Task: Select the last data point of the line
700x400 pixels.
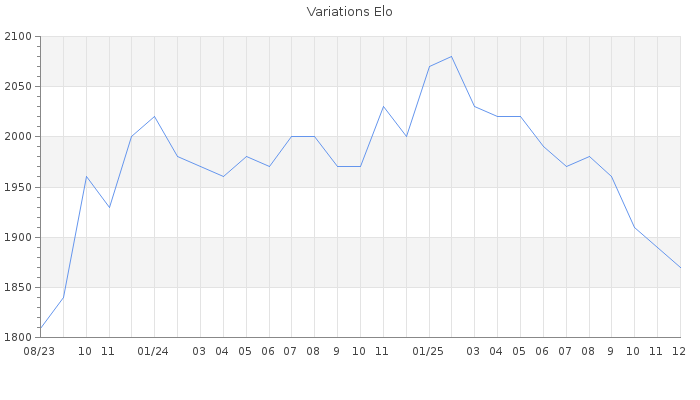Action: (680, 267)
